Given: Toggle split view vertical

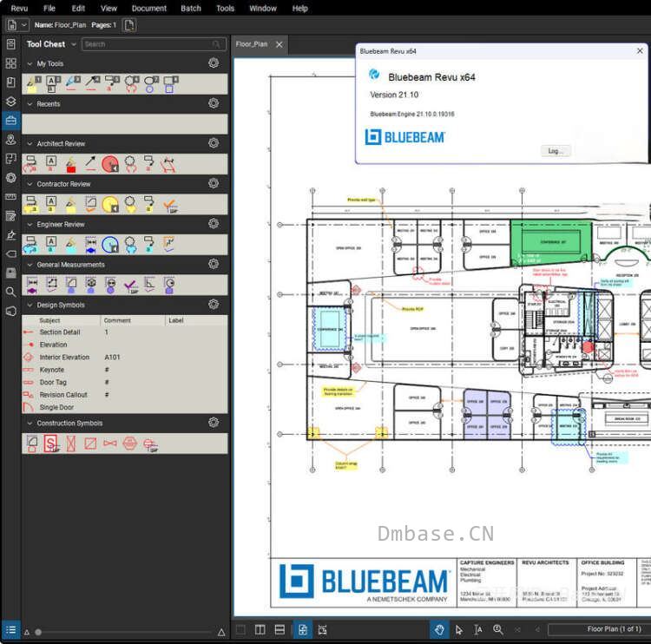Looking at the screenshot, I should (x=260, y=629).
